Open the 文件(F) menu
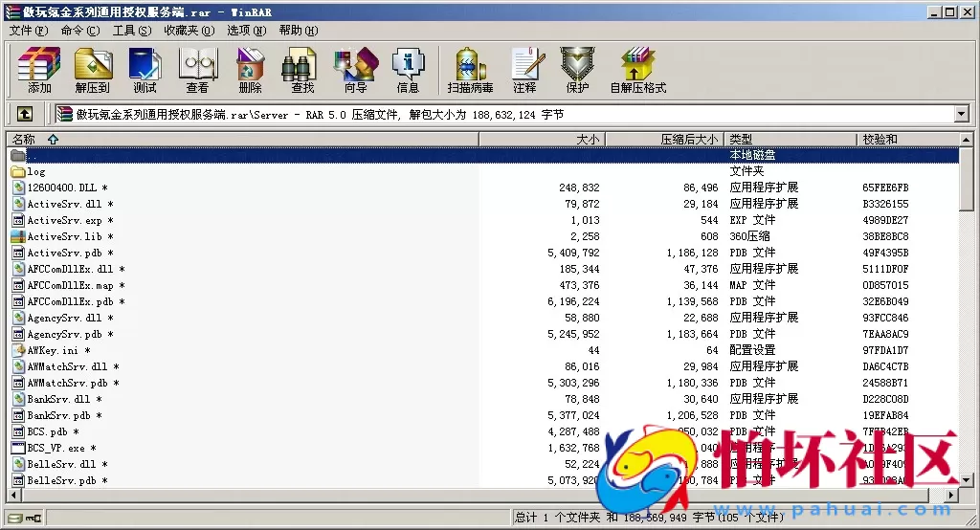Image resolution: width=980 pixels, height=530 pixels. (x=29, y=31)
